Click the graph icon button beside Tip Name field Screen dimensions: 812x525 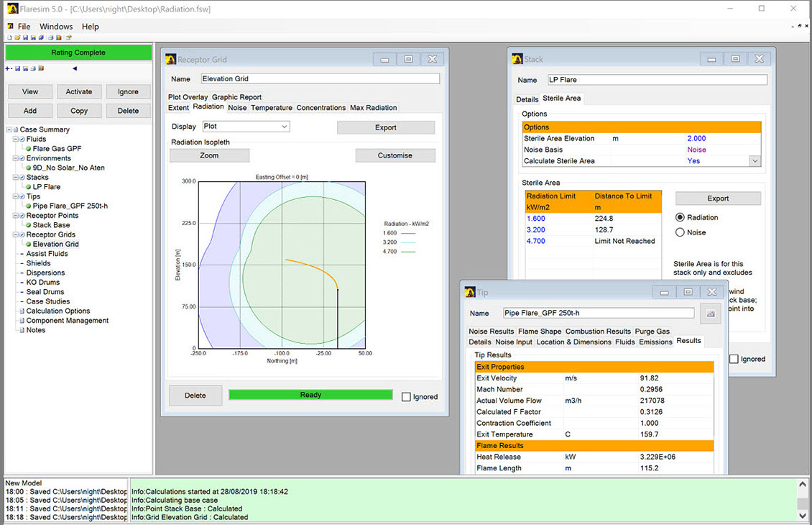pos(711,314)
